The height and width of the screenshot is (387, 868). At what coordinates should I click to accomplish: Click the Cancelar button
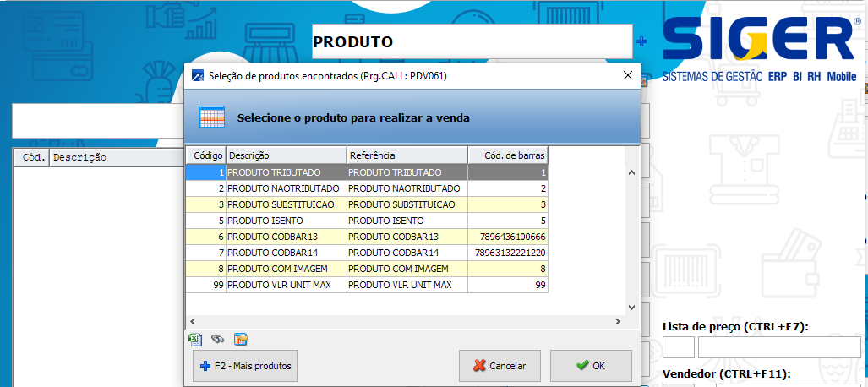tap(500, 365)
